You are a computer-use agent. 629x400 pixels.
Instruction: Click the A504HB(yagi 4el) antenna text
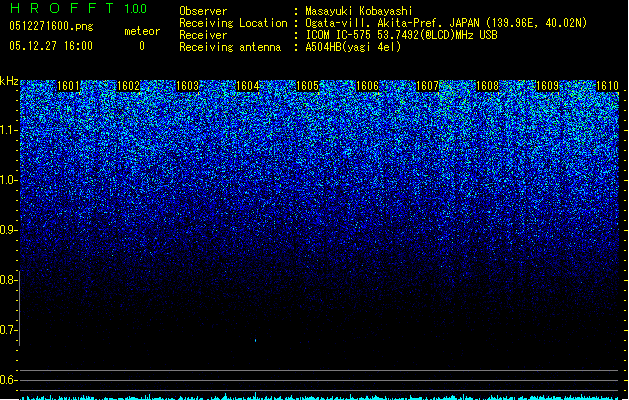point(353,47)
